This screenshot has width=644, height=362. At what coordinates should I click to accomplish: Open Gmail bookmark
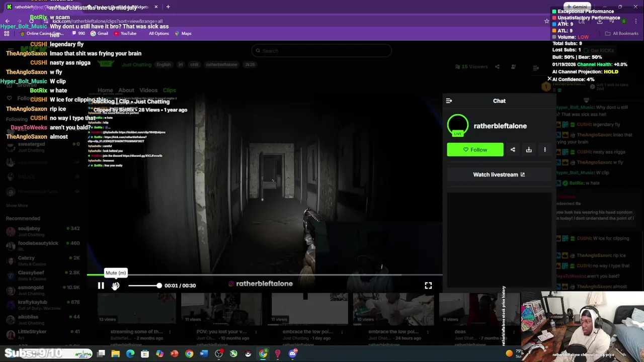pyautogui.click(x=99, y=34)
